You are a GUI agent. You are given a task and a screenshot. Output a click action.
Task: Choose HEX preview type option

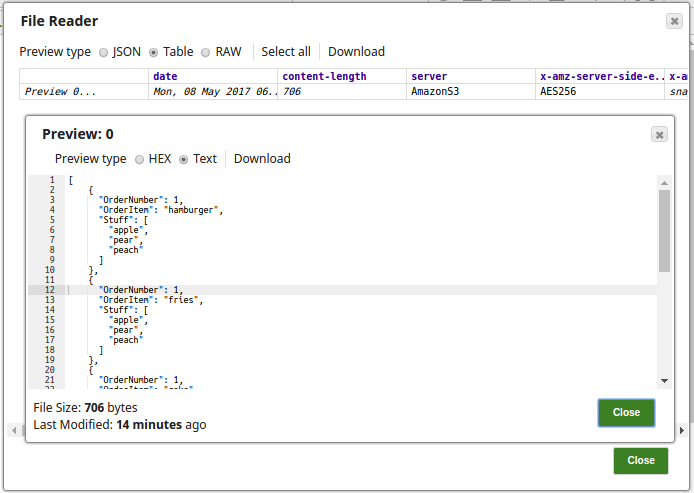pyautogui.click(x=140, y=159)
